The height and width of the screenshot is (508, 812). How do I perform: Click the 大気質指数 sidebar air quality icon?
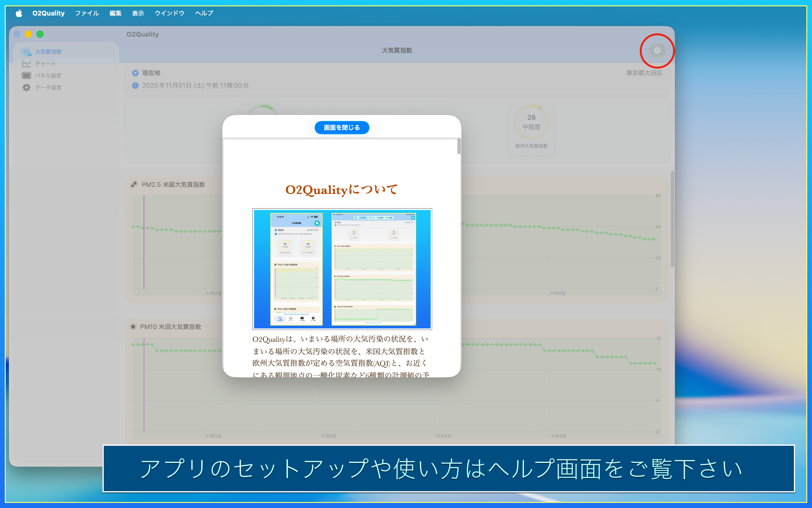coord(27,51)
